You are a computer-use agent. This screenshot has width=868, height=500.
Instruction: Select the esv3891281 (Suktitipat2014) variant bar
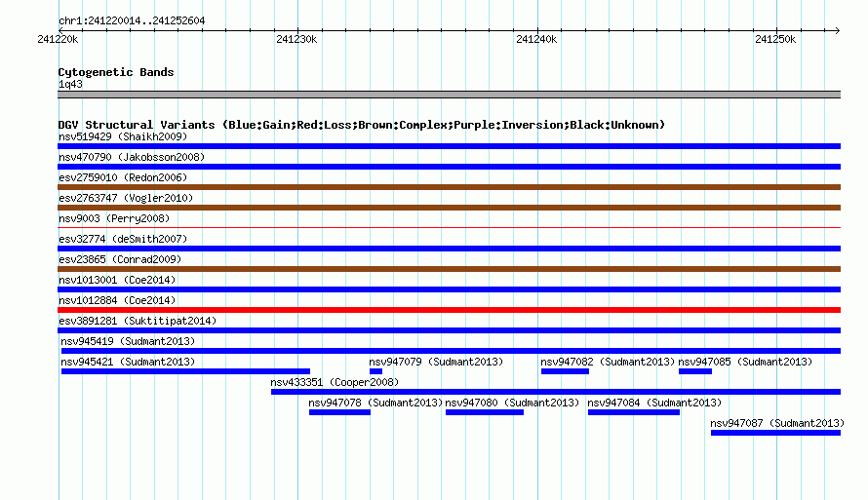click(x=449, y=330)
